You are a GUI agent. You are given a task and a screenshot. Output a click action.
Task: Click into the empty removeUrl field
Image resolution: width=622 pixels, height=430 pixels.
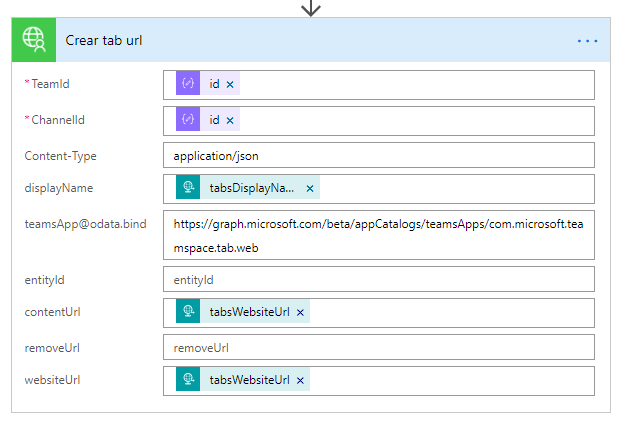click(378, 347)
